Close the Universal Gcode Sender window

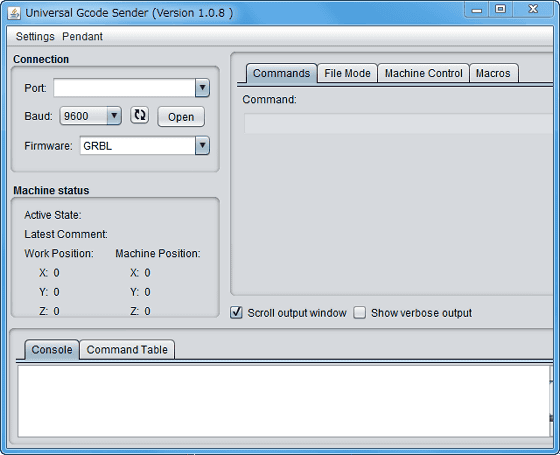(x=533, y=9)
